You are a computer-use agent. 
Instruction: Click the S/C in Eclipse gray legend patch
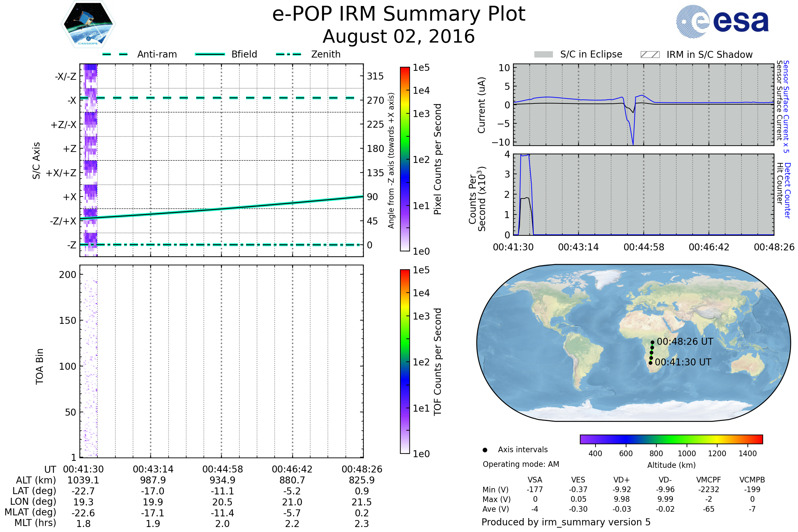543,55
